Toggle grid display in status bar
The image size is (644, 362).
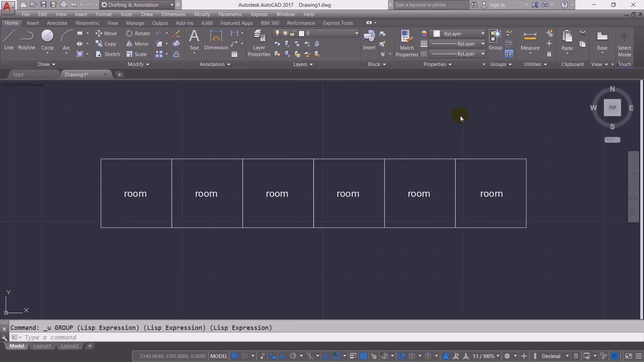tap(235, 356)
